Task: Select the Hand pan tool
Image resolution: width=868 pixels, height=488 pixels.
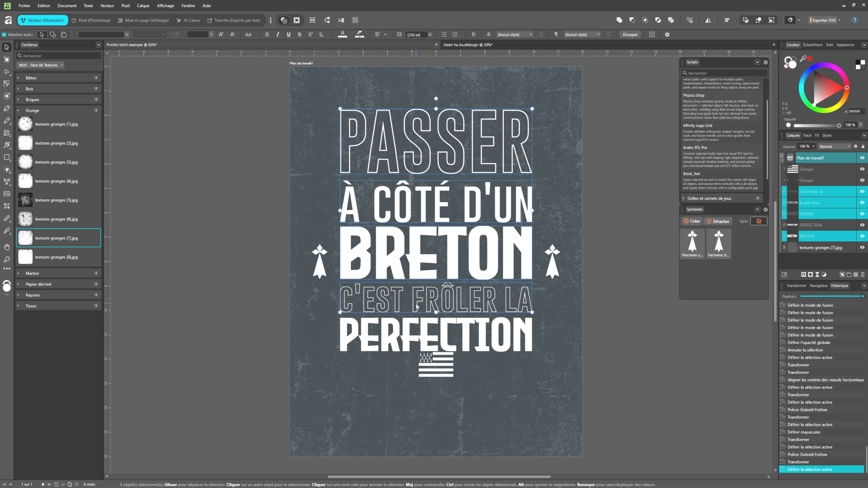Action: coord(7,247)
